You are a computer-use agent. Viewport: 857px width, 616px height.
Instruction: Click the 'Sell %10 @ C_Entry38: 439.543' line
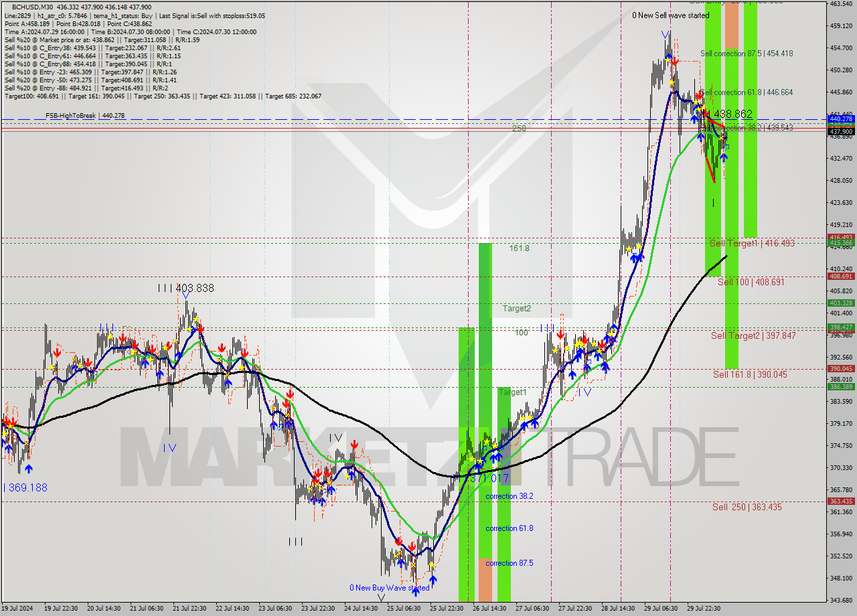click(92, 48)
